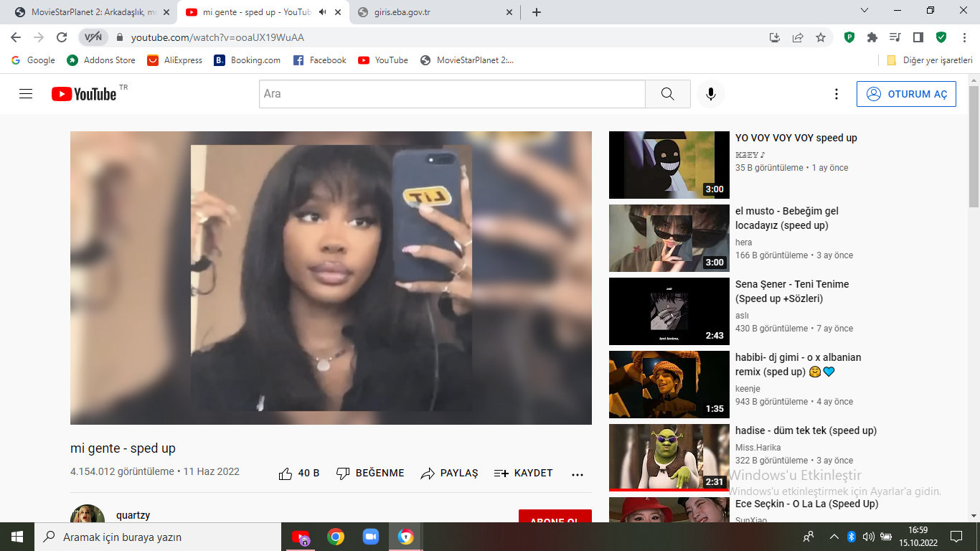The width and height of the screenshot is (980, 551).
Task: Expand the tab search dropdown chevron
Action: pyautogui.click(x=864, y=11)
